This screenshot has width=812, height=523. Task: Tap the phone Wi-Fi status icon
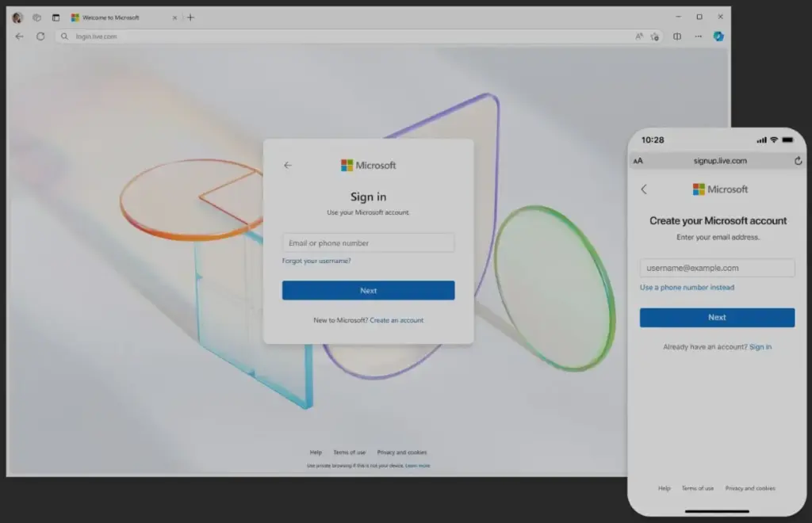point(774,140)
